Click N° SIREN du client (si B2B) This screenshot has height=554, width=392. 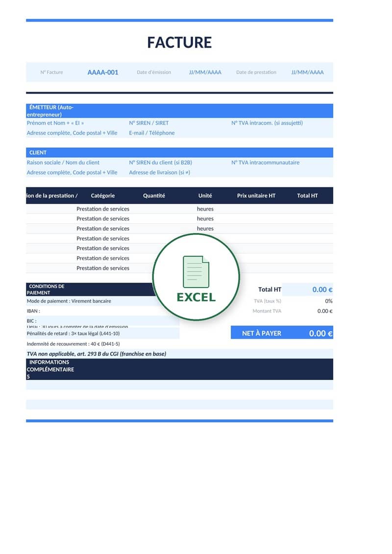[161, 163]
